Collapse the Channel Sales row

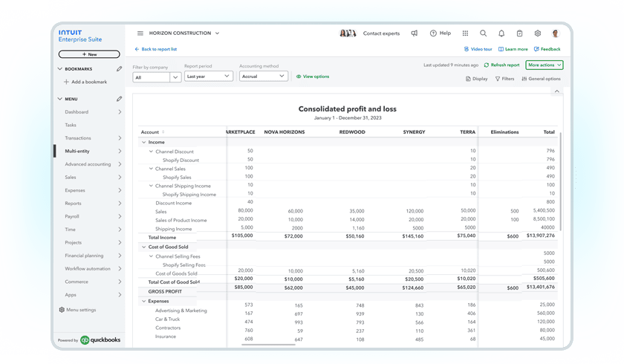pos(151,169)
